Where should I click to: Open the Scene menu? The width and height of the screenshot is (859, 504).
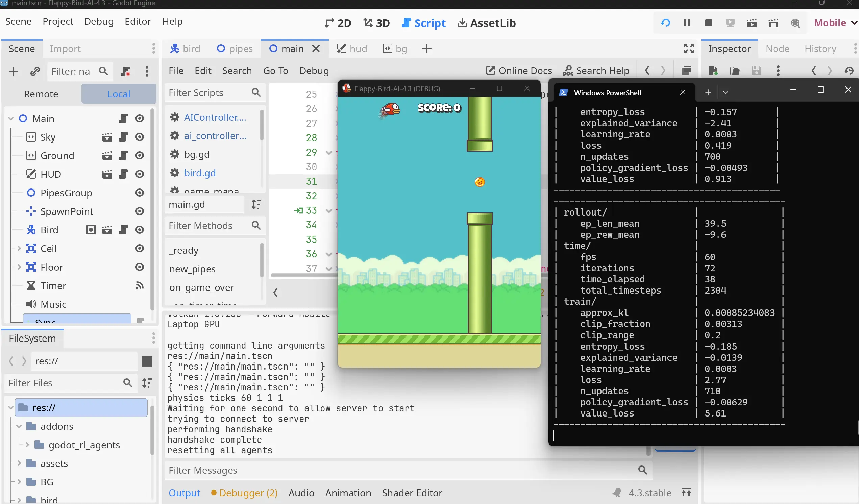pyautogui.click(x=18, y=22)
